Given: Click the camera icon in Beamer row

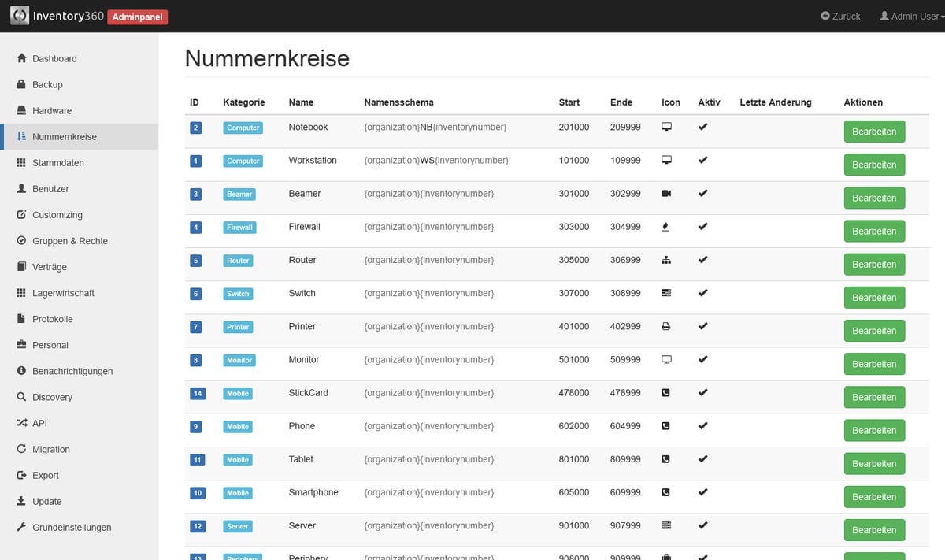Looking at the screenshot, I should click(666, 194).
